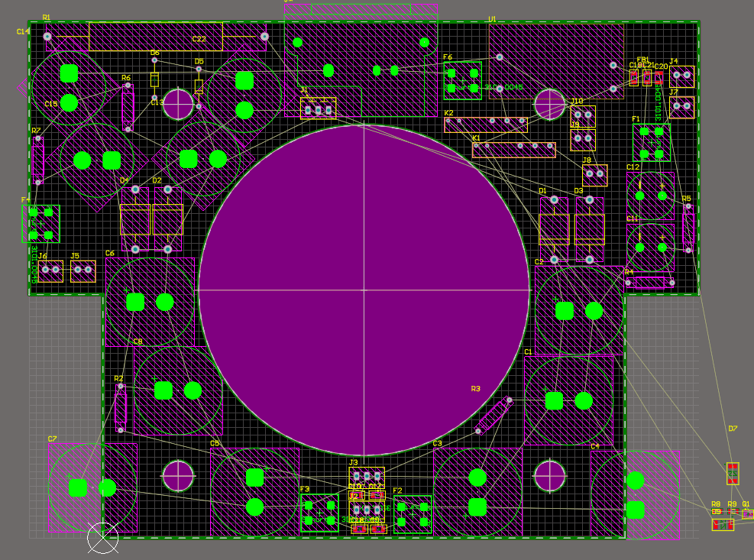Select the J5 connector designator
This screenshot has width=754, height=560.
pyautogui.click(x=75, y=256)
